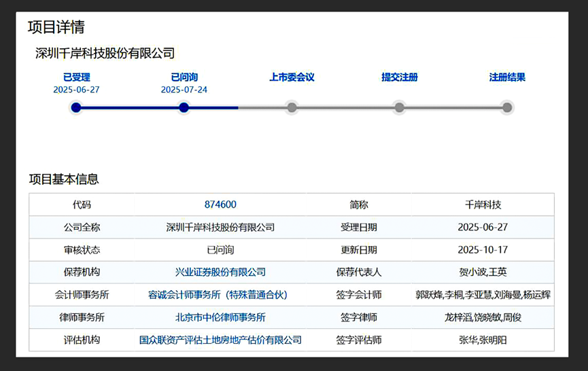The width and height of the screenshot is (588, 371).
Task: Click the 受理日期 label cell
Action: point(359,227)
